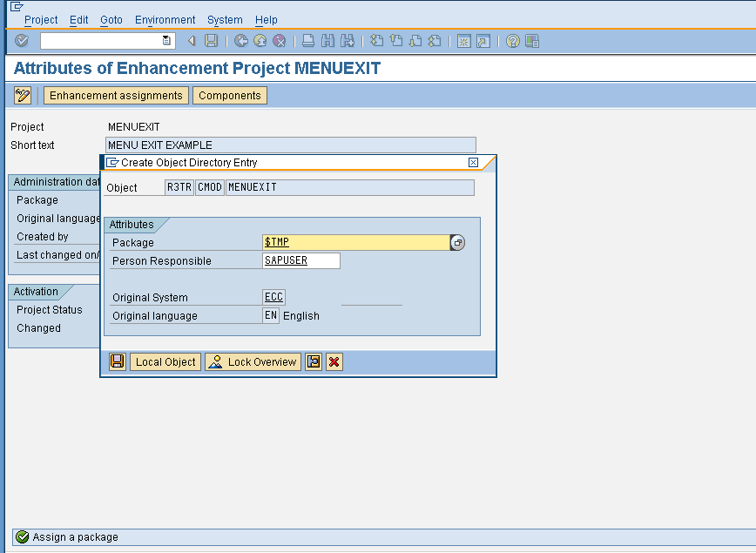Open the Lock Overview
756x553 pixels.
click(253, 361)
